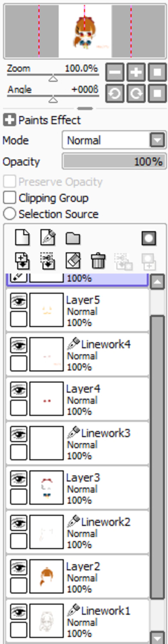Add a layer mask
The height and width of the screenshot is (644, 168).
point(149,238)
